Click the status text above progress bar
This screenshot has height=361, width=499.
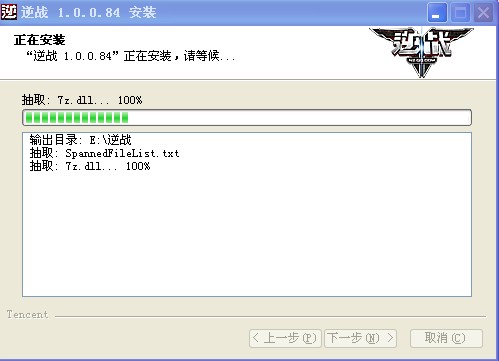[82, 100]
